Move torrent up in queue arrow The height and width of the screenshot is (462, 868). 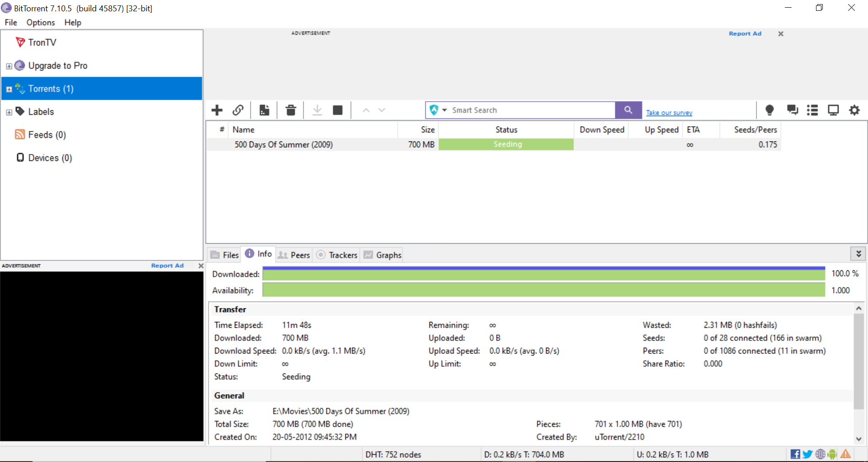click(x=366, y=110)
